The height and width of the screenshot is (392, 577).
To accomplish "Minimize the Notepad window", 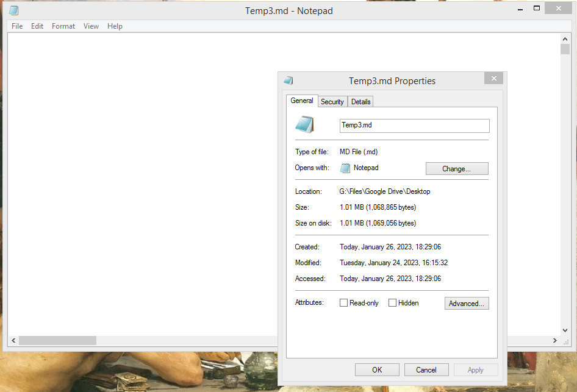I will 520,9.
